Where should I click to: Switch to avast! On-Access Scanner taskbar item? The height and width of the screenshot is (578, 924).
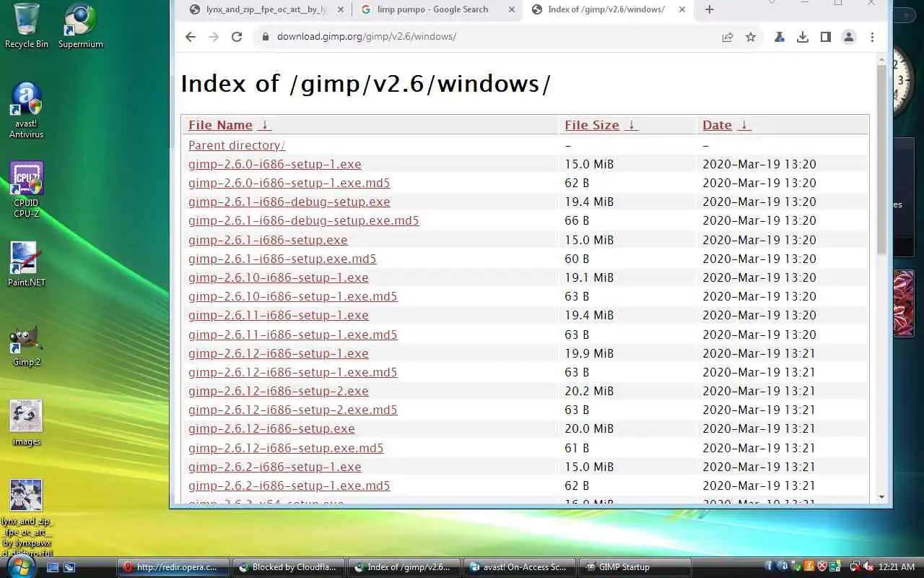pos(520,567)
